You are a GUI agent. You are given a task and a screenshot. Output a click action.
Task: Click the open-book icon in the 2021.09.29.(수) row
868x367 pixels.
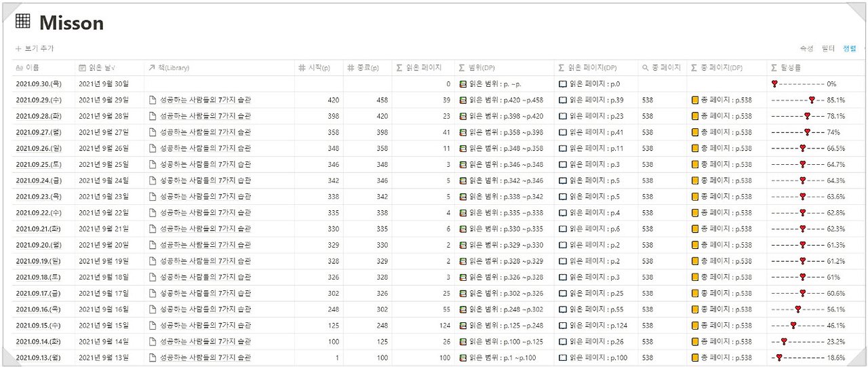pos(563,100)
